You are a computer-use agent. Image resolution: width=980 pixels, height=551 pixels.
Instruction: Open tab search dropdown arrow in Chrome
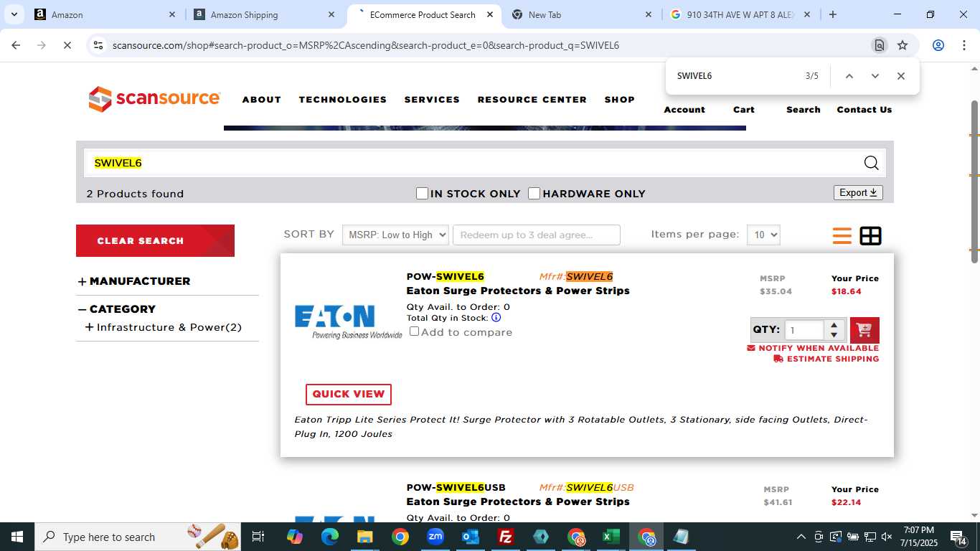click(14, 14)
